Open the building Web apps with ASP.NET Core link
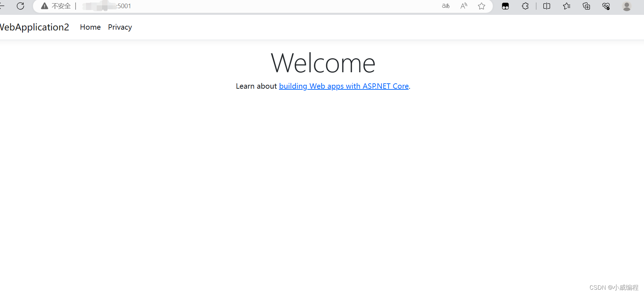Screen dimensions: 644x294 click(x=344, y=86)
